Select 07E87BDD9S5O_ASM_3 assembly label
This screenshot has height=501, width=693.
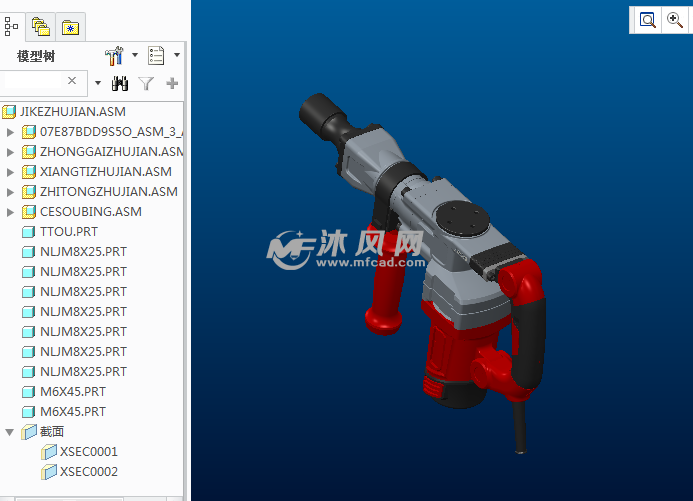point(111,132)
